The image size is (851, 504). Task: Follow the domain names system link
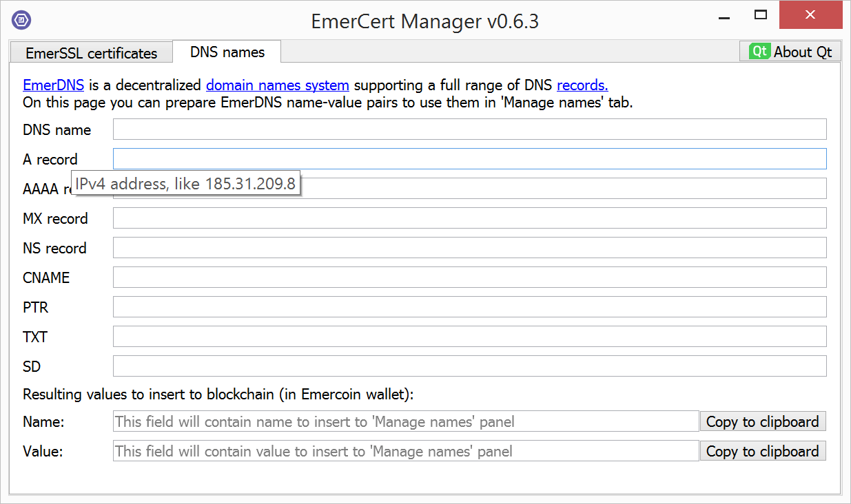click(x=278, y=85)
